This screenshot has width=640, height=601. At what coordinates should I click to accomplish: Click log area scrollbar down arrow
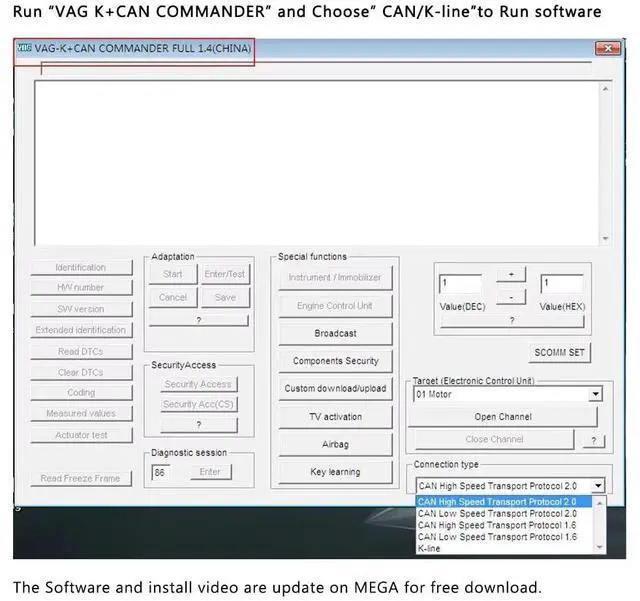[x=605, y=238]
